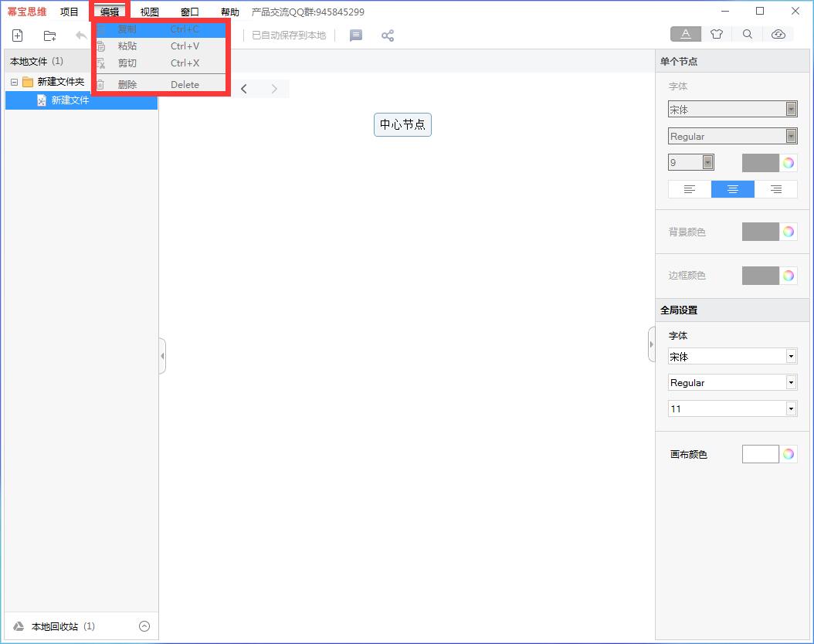Open the comment/notes speech bubble icon
The width and height of the screenshot is (814, 644).
point(356,36)
